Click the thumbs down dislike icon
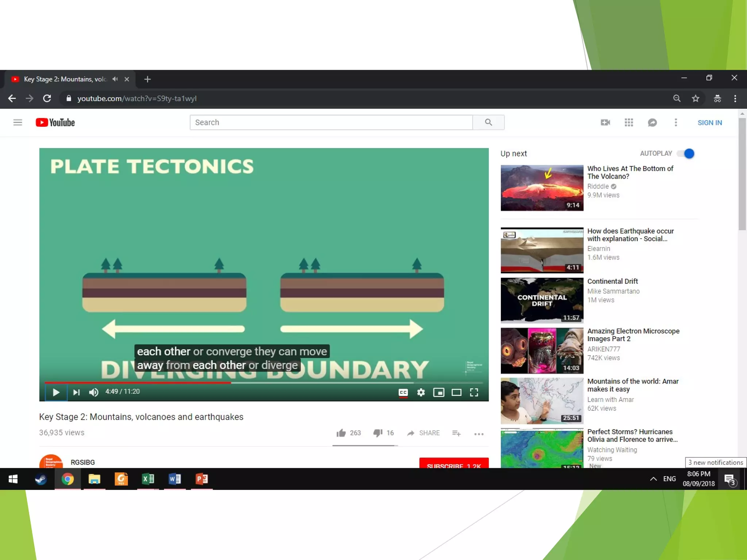The image size is (747, 560). [x=378, y=433]
